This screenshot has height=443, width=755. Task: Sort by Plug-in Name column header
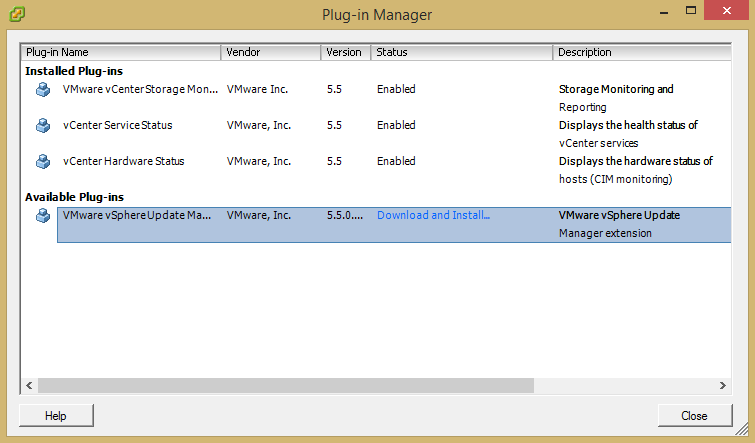coord(120,52)
